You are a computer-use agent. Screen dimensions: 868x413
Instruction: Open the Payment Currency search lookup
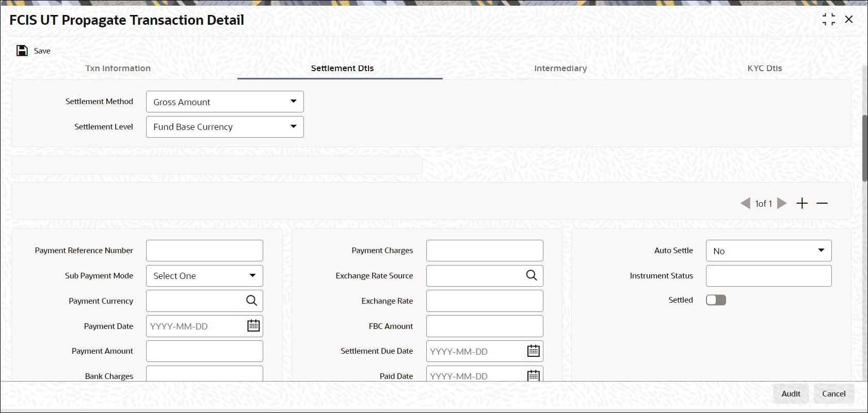(251, 301)
